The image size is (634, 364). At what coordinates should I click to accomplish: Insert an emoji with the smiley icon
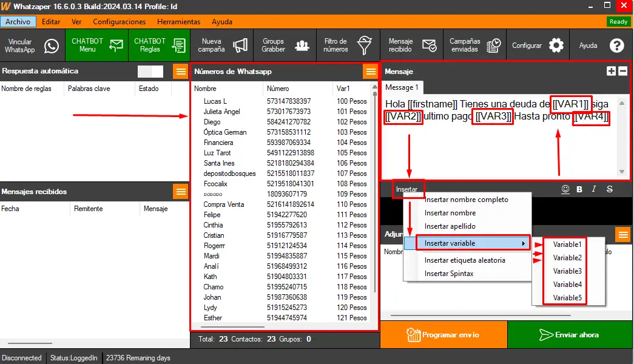pos(565,189)
